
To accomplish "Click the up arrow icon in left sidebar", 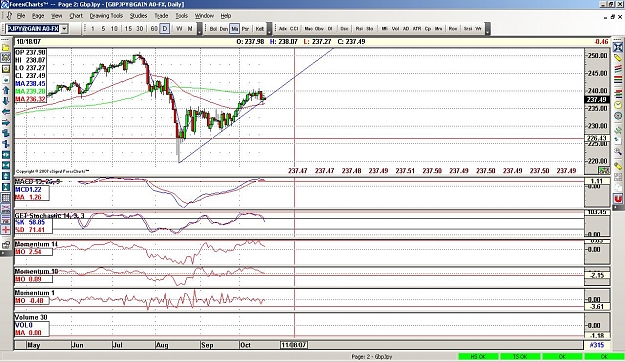I will pyautogui.click(x=6, y=90).
